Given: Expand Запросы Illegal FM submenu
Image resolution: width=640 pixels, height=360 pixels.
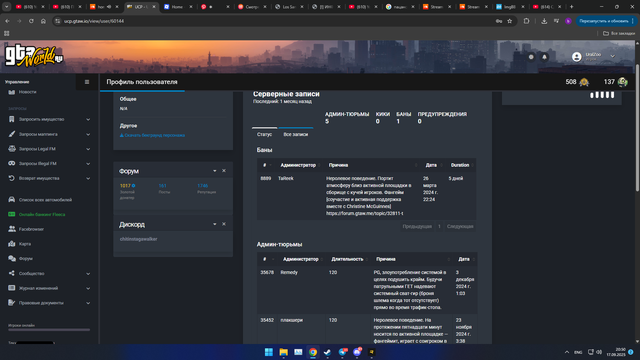Looking at the screenshot, I should [x=88, y=164].
